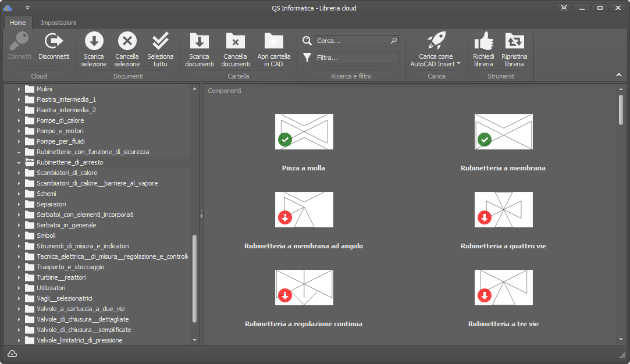
Task: Switch to the Impostazioni tab
Action: (x=58, y=23)
